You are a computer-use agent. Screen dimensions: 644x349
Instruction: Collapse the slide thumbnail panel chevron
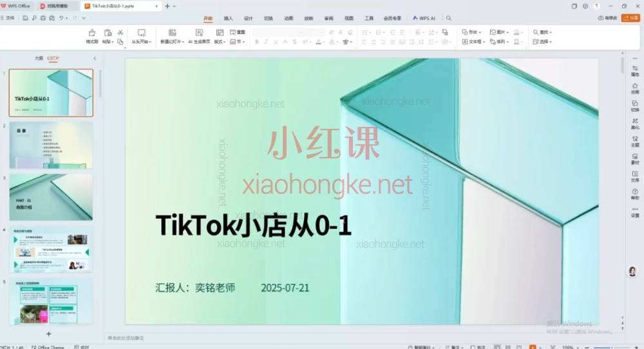pos(95,59)
